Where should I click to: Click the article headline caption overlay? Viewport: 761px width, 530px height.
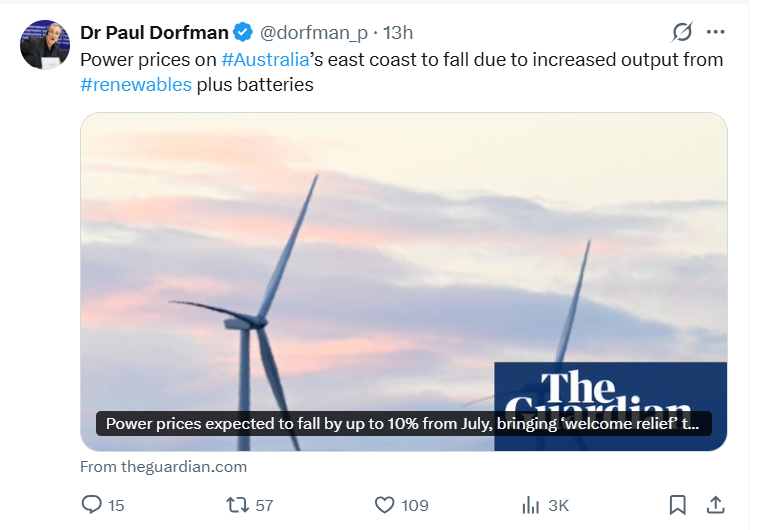402,424
